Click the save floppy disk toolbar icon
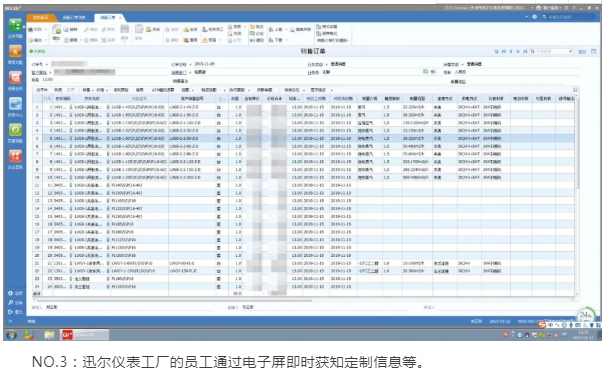Screen dimensions: 610x375 (x=124, y=29)
